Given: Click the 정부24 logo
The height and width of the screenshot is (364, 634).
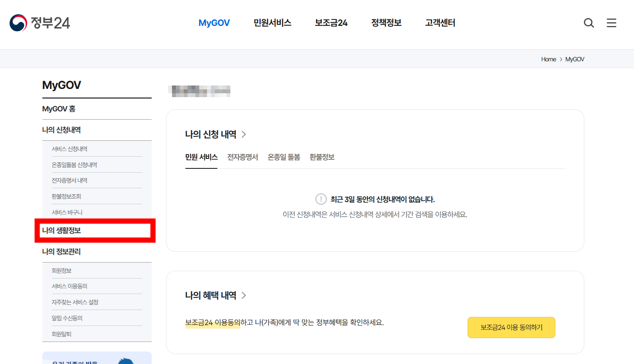Looking at the screenshot, I should pos(40,23).
